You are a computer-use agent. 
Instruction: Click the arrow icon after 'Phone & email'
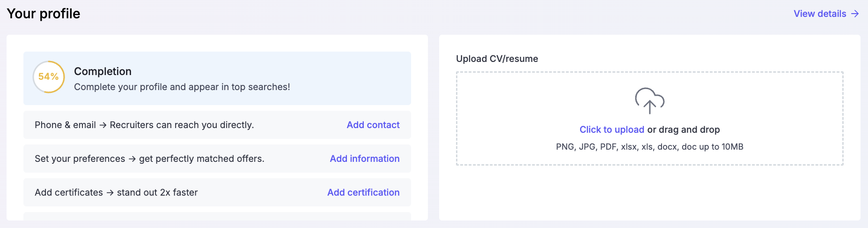[103, 125]
